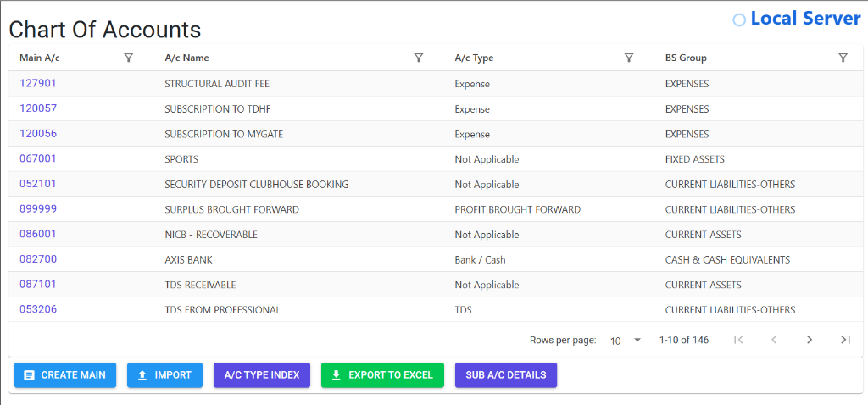Viewport: 868px width, 405px height.
Task: Select the AXIS BANK cell
Action: point(189,260)
